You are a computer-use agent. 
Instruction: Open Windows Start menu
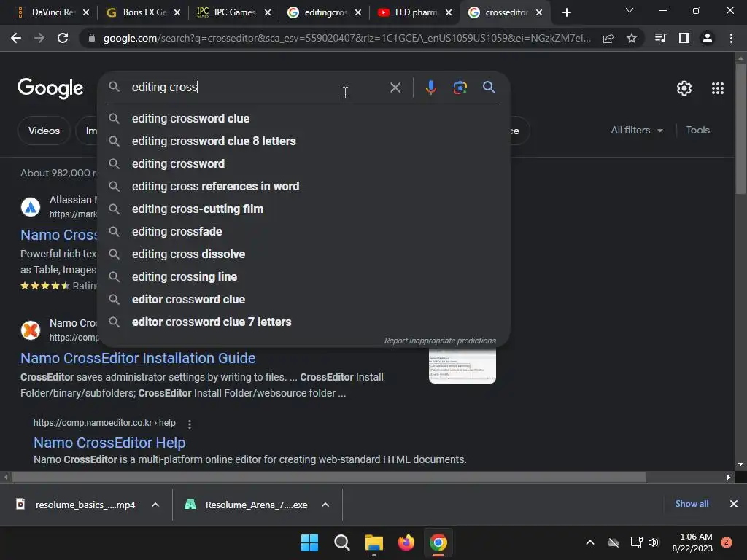click(309, 542)
